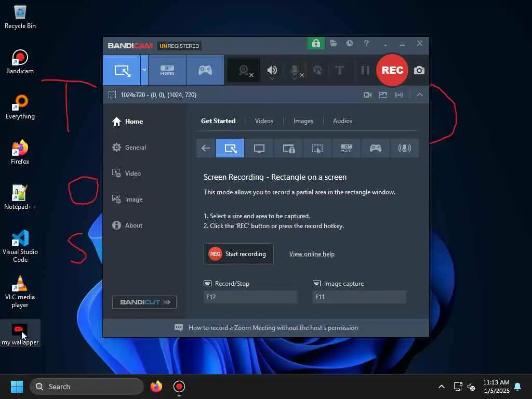532x399 pixels.
Task: Switch to Audios tab
Action: (x=342, y=121)
